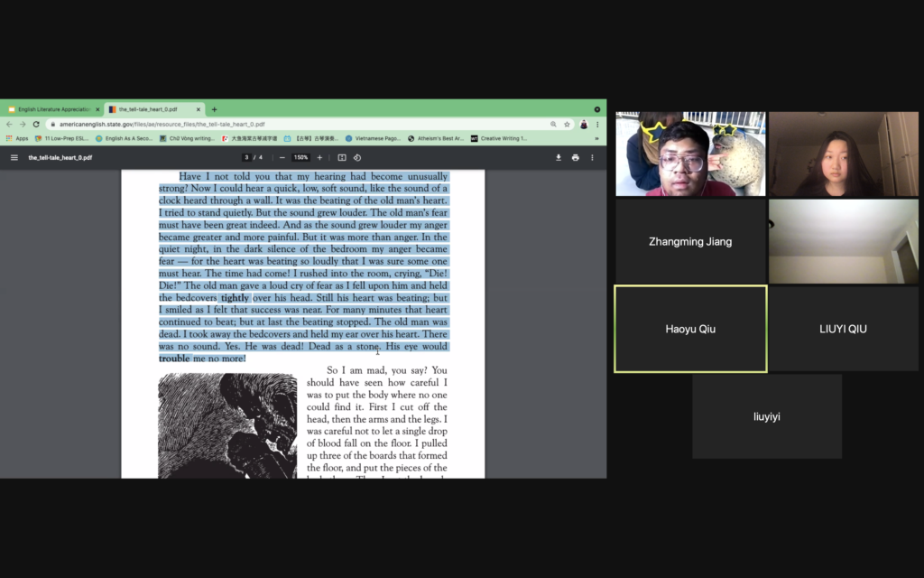The image size is (924, 578).
Task: Open the Chrome three-dot menu
Action: [597, 125]
